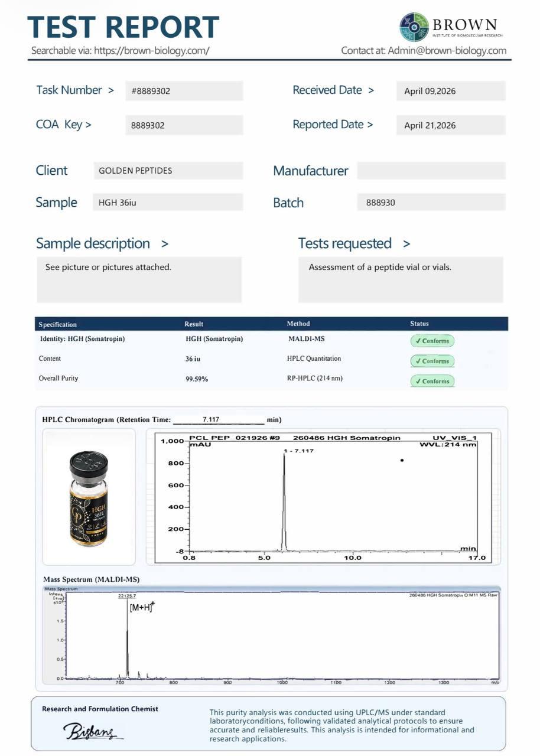Click the Client field GOLDEN PEPTIDES

point(168,171)
